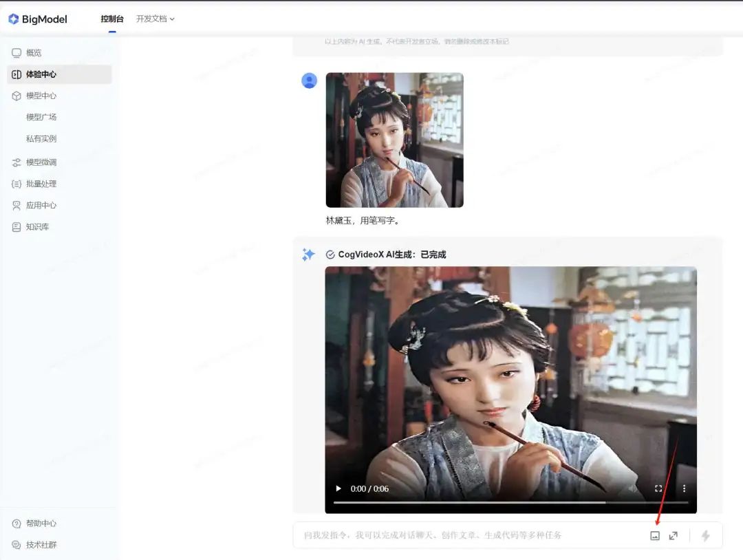Select the 体验中心 sidebar icon
Viewport: 743px width, 560px height.
[x=17, y=74]
